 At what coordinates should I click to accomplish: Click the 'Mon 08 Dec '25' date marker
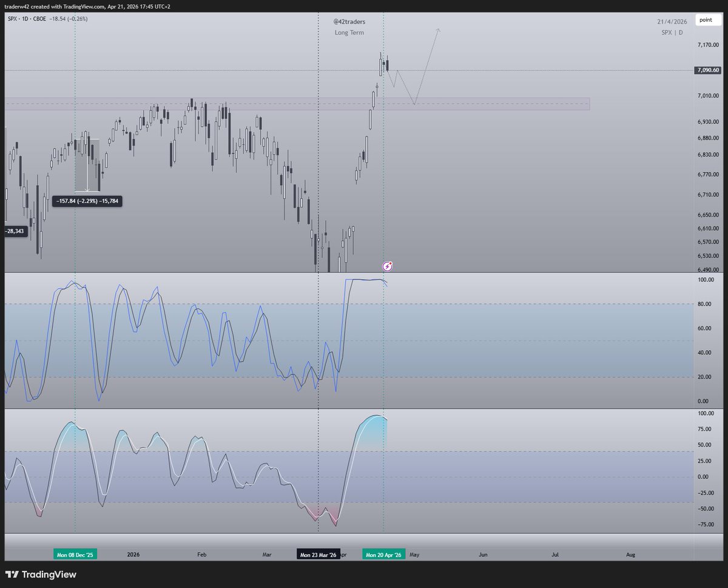click(76, 554)
